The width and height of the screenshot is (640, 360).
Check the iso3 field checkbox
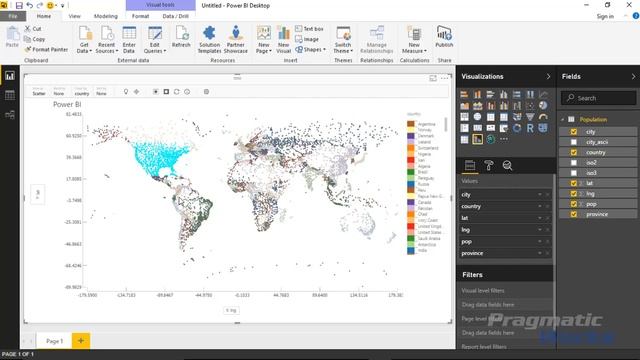click(x=573, y=173)
